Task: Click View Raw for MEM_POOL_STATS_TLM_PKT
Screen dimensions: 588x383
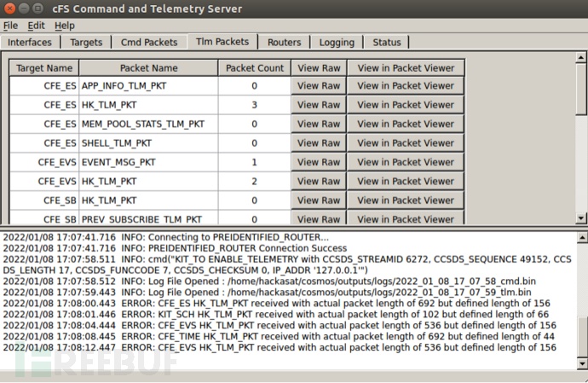Action: pyautogui.click(x=319, y=124)
